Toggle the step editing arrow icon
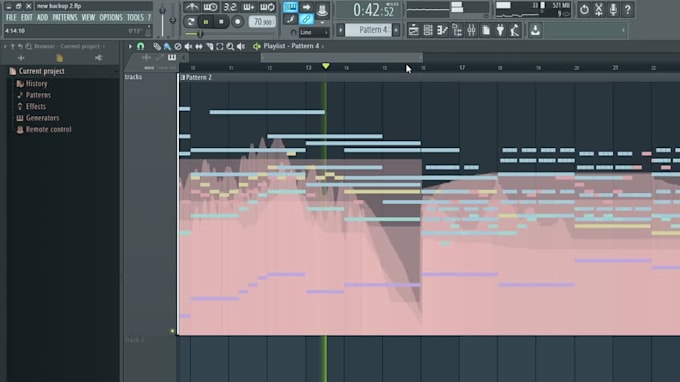Viewport: 680px width, 382px height. point(306,7)
